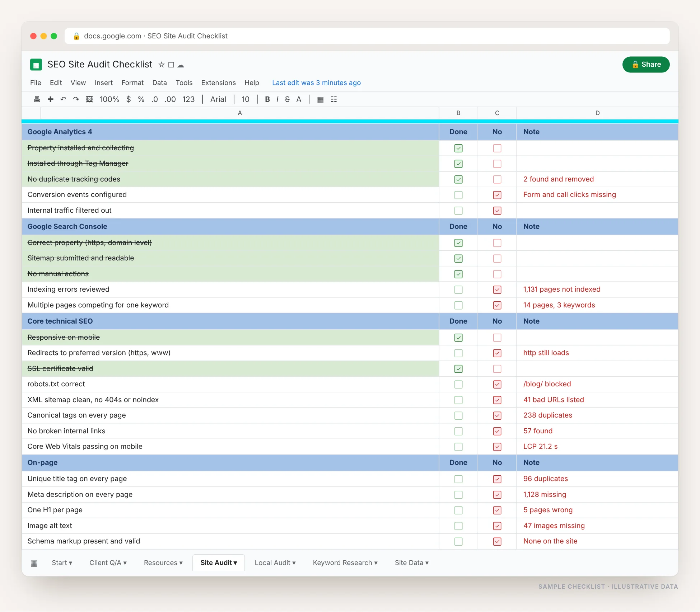Viewport: 700px width, 612px height.
Task: Select the 'Core technical SEO' section header cell
Action: 230,321
